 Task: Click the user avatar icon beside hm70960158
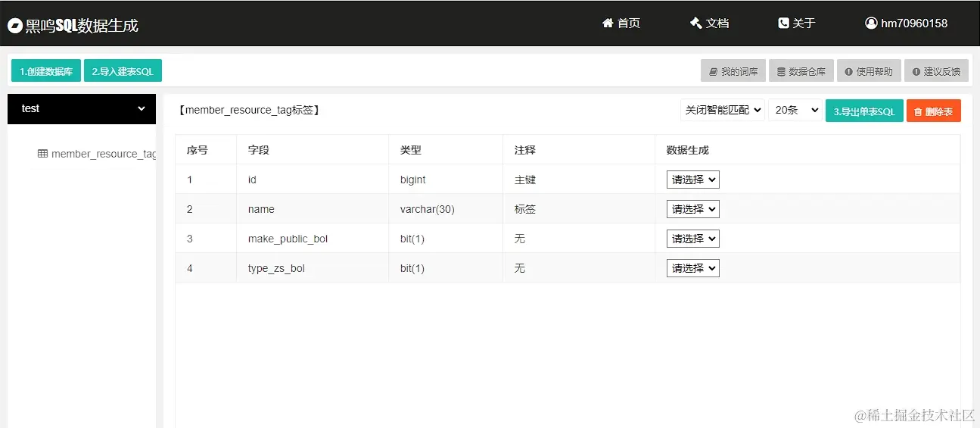point(871,23)
